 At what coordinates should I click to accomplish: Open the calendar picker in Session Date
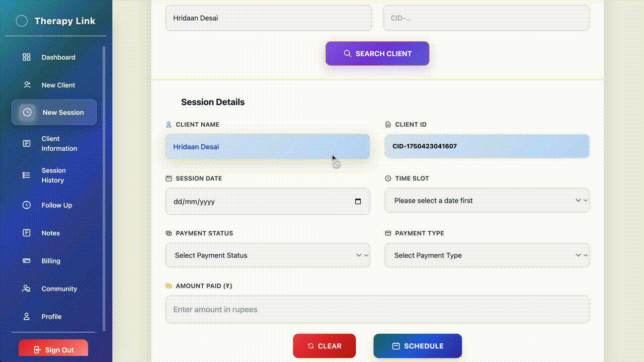[358, 202]
